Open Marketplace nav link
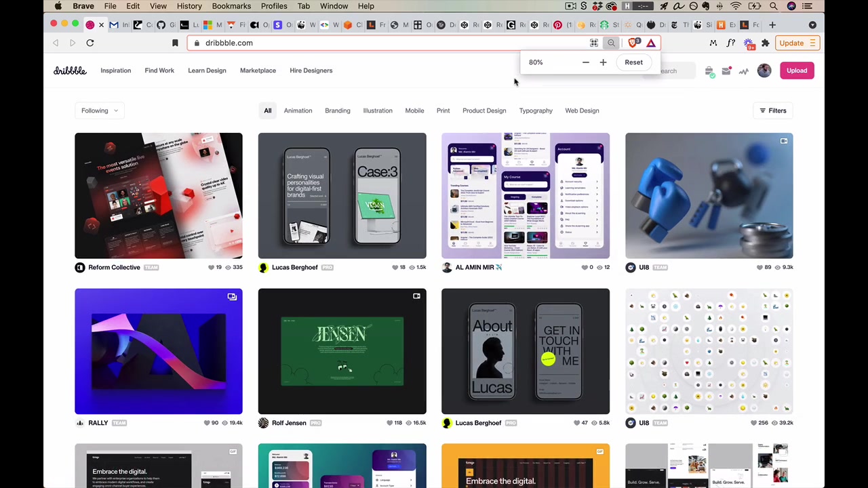 coord(258,70)
